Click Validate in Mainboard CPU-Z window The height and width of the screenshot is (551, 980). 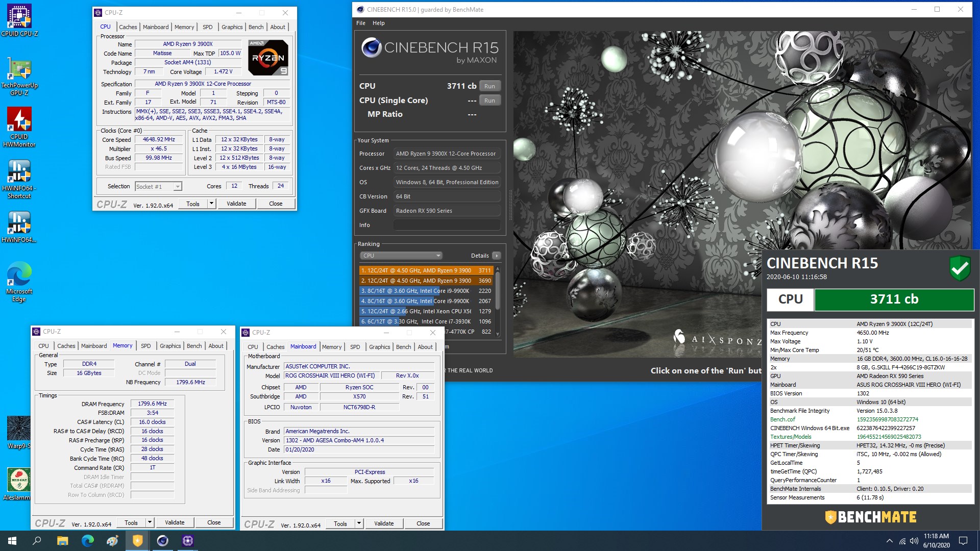tap(384, 523)
